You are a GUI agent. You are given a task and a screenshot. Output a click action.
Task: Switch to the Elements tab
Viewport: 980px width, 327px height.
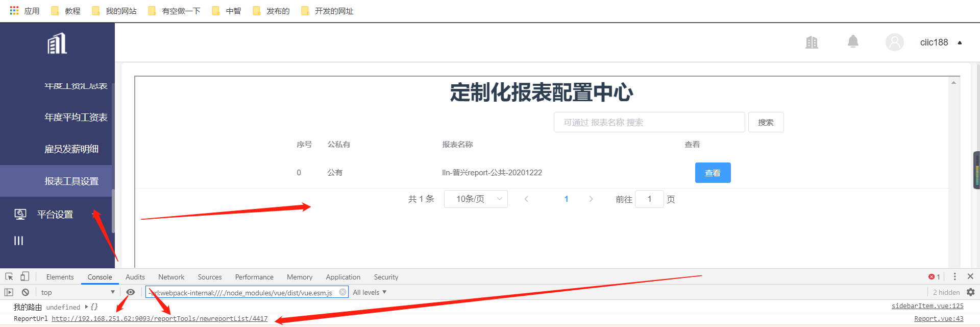(x=60, y=277)
